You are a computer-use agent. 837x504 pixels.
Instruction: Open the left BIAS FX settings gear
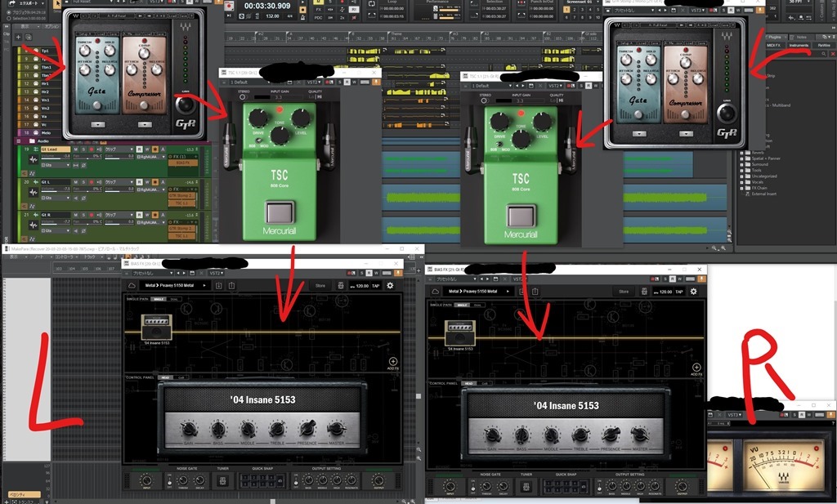(x=390, y=286)
